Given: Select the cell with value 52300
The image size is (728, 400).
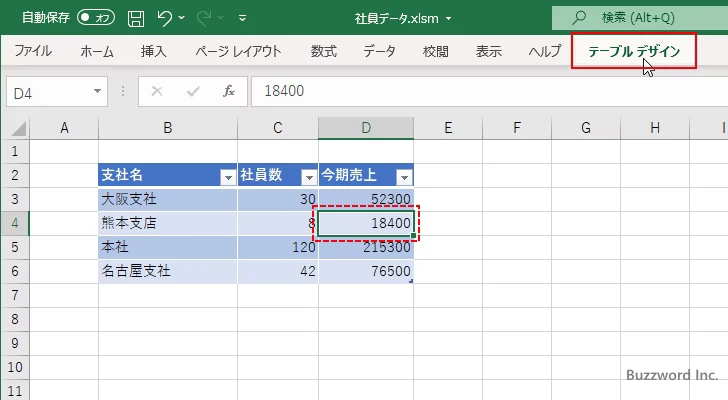Looking at the screenshot, I should (366, 199).
